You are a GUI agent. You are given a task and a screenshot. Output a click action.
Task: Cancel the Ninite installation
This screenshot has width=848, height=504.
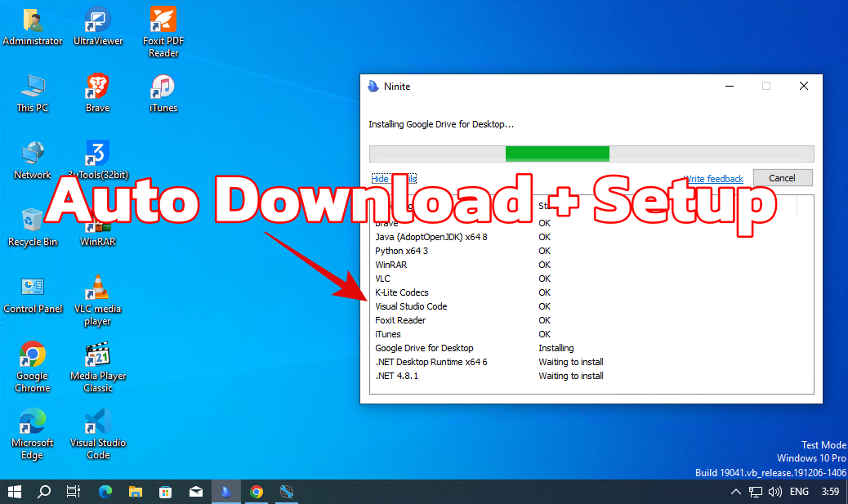click(783, 178)
